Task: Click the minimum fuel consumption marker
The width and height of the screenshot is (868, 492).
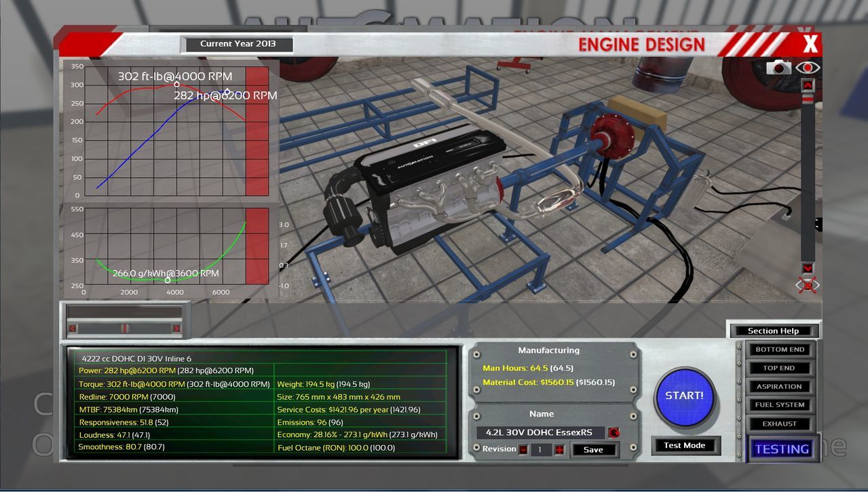Action: pyautogui.click(x=168, y=280)
